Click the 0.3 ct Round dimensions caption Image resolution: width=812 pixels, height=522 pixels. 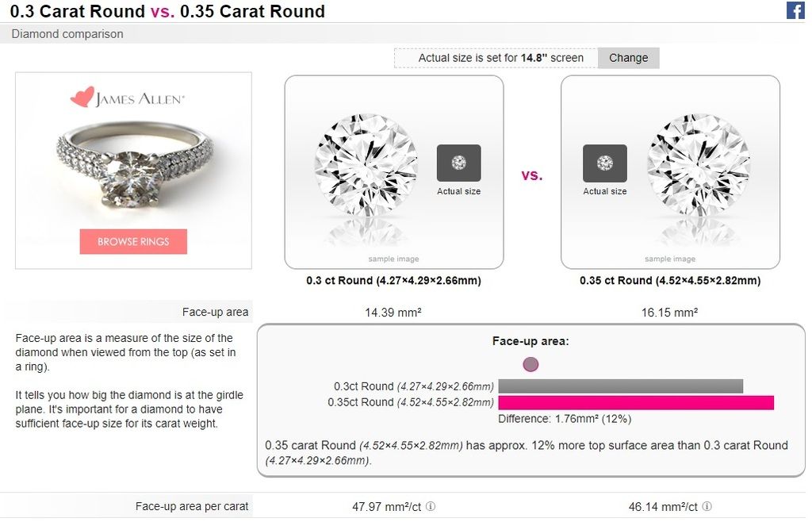click(393, 281)
